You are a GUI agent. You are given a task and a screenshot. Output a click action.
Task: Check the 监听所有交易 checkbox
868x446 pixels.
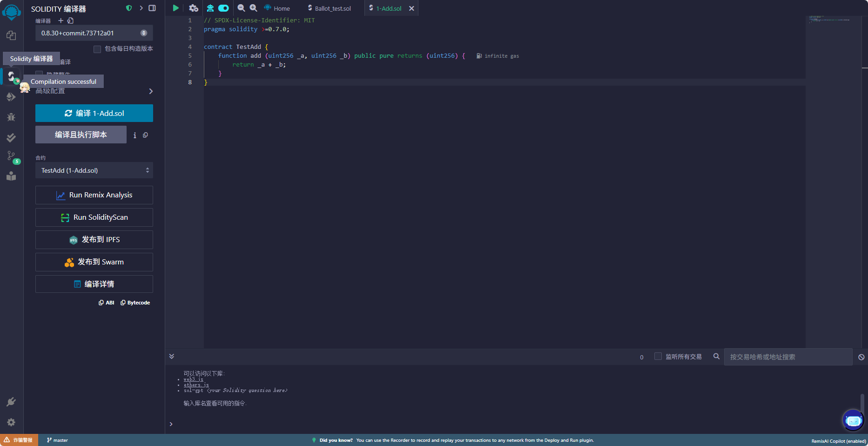(658, 357)
